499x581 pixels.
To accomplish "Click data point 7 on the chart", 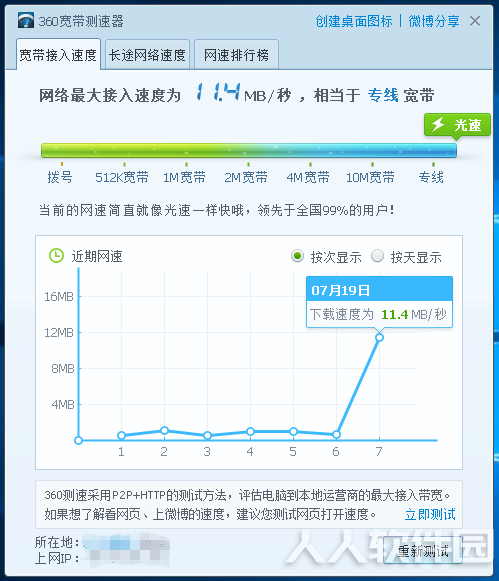I will [x=379, y=338].
